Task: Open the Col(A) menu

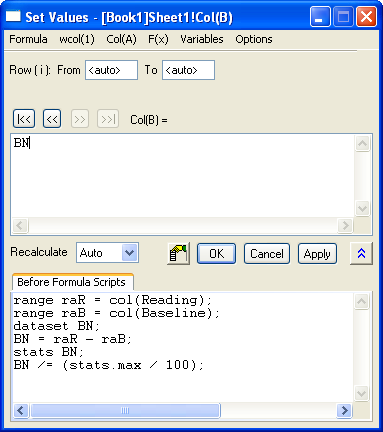Action: click(x=121, y=39)
